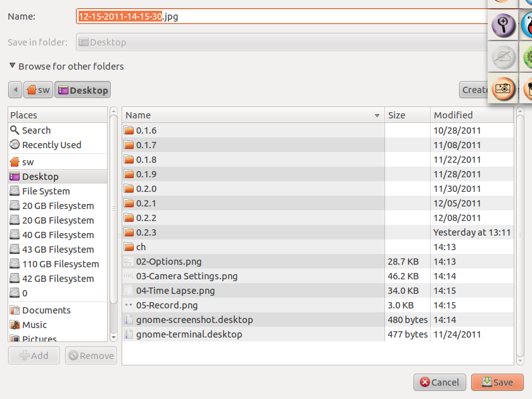Click size cell 46.2 KB

point(403,276)
